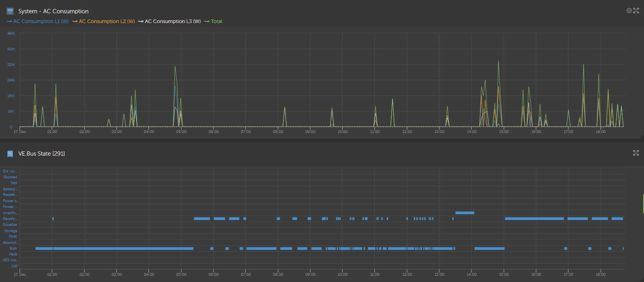644x282 pixels.
Task: Click the Off state label
Action: point(14,266)
